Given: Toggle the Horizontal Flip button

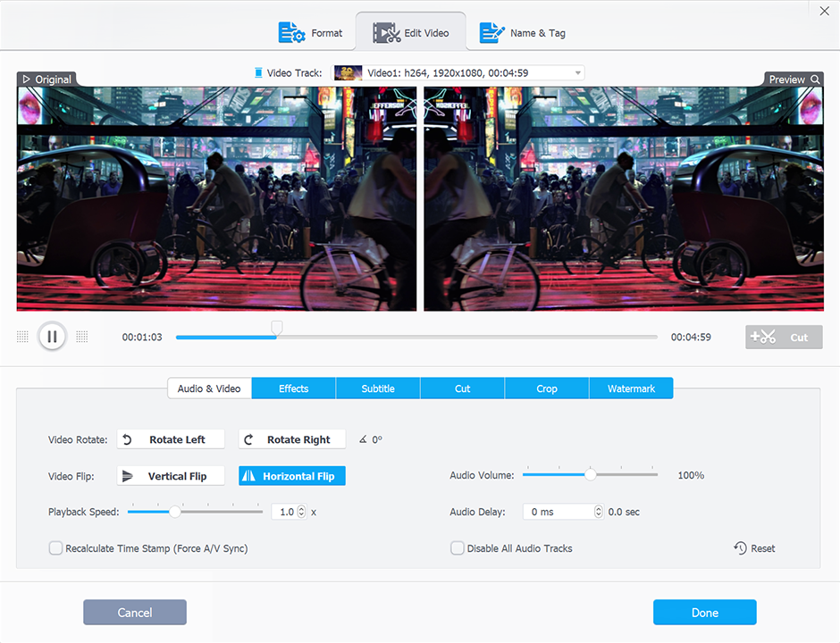Looking at the screenshot, I should [292, 476].
